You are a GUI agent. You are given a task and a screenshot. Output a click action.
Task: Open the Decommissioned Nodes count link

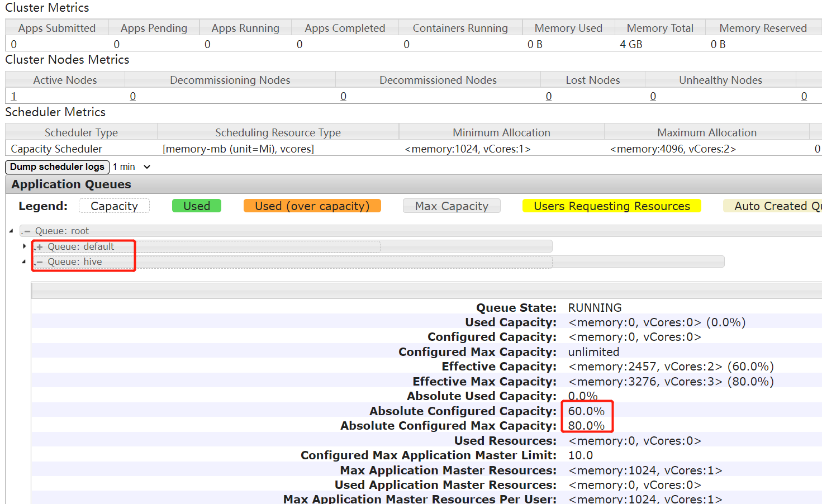point(344,96)
